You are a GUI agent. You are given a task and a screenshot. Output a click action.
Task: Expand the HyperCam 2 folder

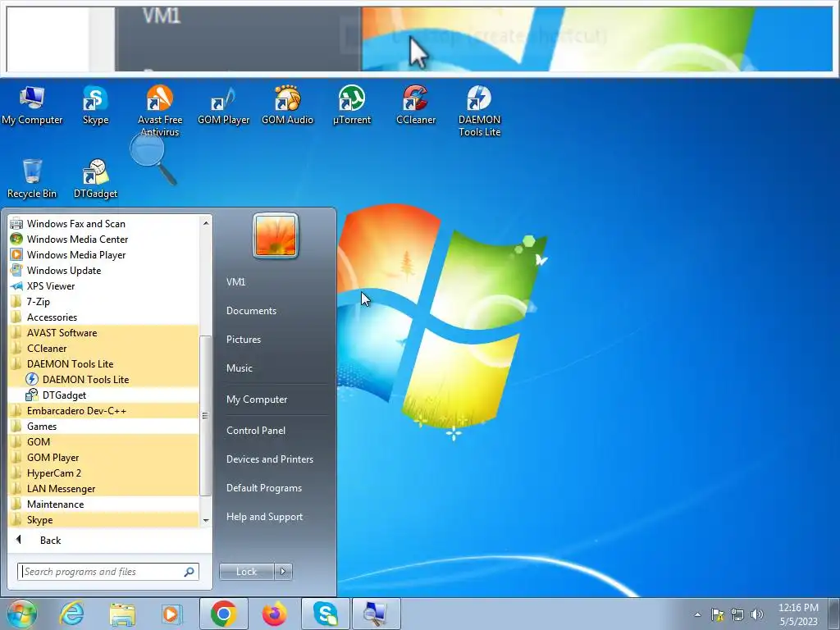(104, 473)
